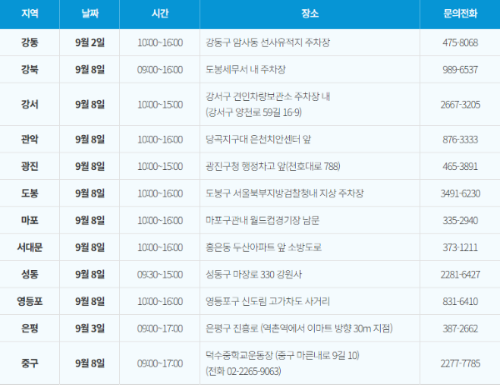Click the 당곡지구대 은천치안센터 앞 location
The width and height of the screenshot is (500, 386).
pyautogui.click(x=258, y=139)
